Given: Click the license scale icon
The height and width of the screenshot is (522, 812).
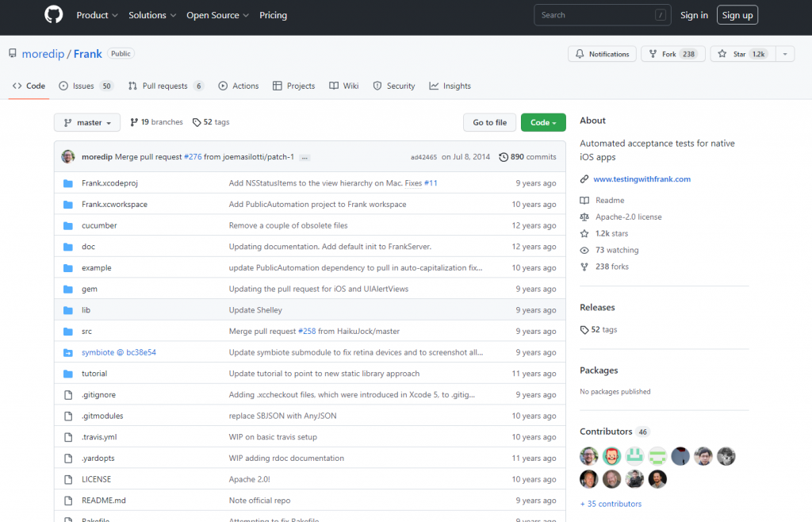Looking at the screenshot, I should pos(584,217).
